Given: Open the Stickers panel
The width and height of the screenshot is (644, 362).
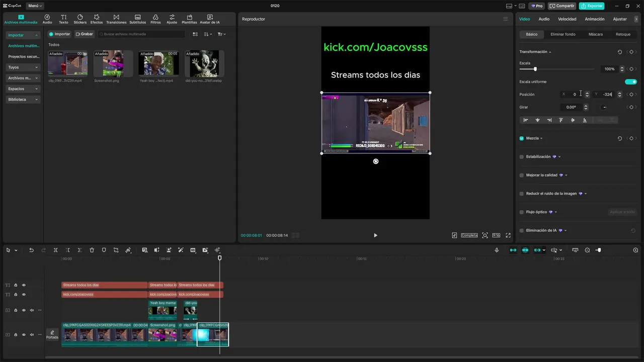Looking at the screenshot, I should [x=80, y=19].
